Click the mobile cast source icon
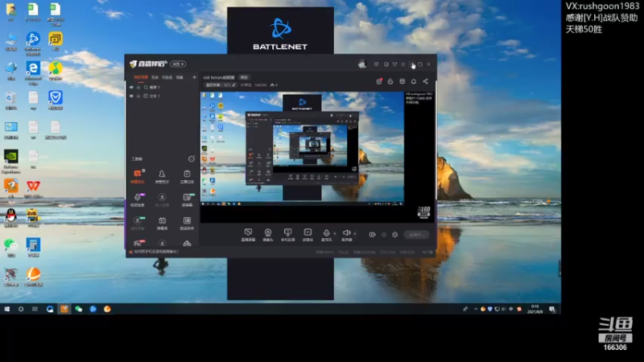Viewport: 644px width, 362px height. pos(287,235)
